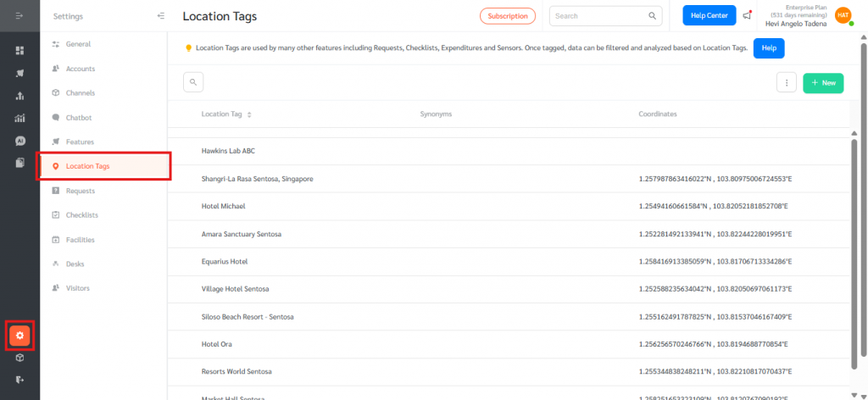The image size is (868, 400).
Task: Expand the left navigation rail hamburger
Action: [19, 16]
